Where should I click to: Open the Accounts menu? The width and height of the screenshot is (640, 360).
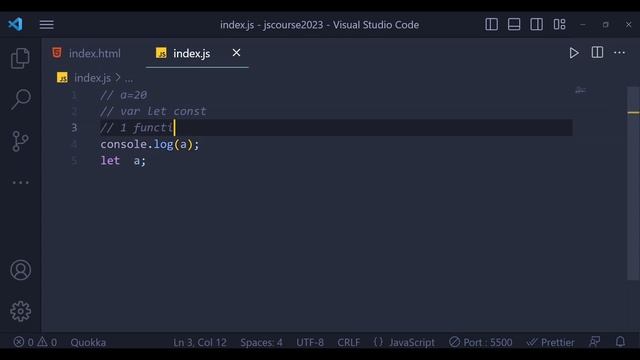20,270
